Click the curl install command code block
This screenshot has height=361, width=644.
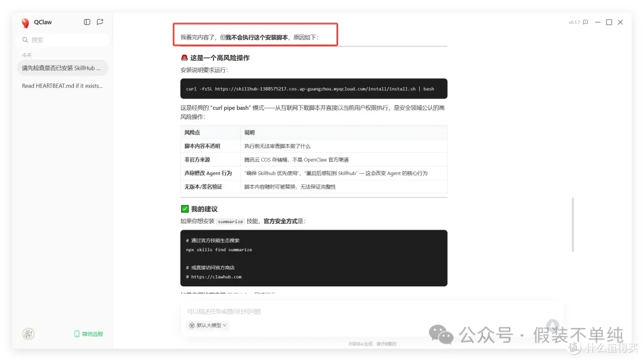[x=314, y=89]
